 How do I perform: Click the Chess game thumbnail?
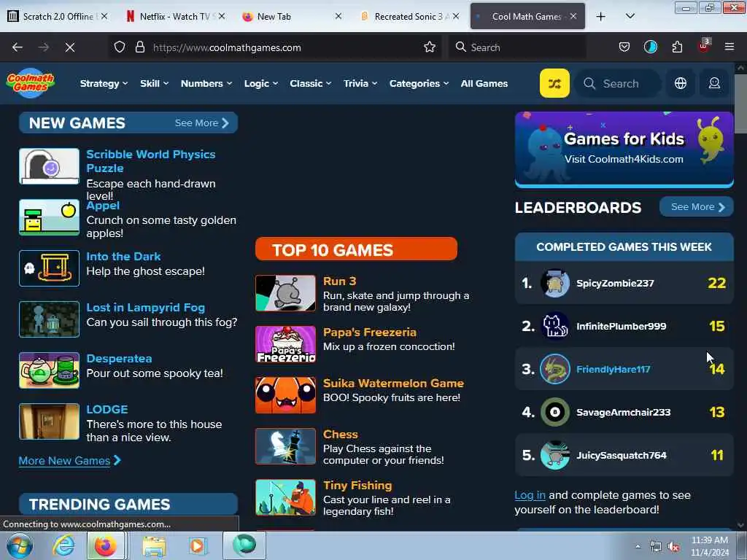pyautogui.click(x=285, y=446)
